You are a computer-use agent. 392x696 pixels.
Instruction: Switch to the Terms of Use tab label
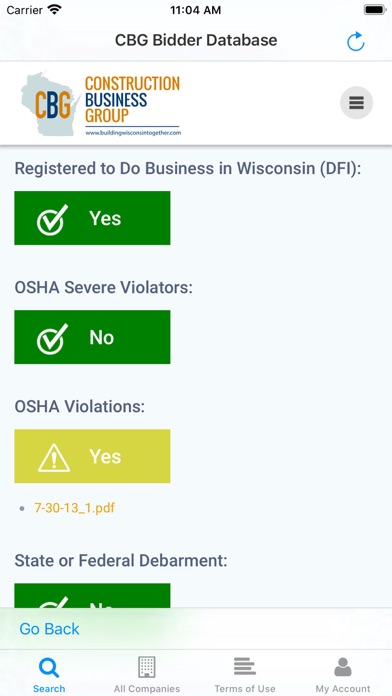[245, 688]
